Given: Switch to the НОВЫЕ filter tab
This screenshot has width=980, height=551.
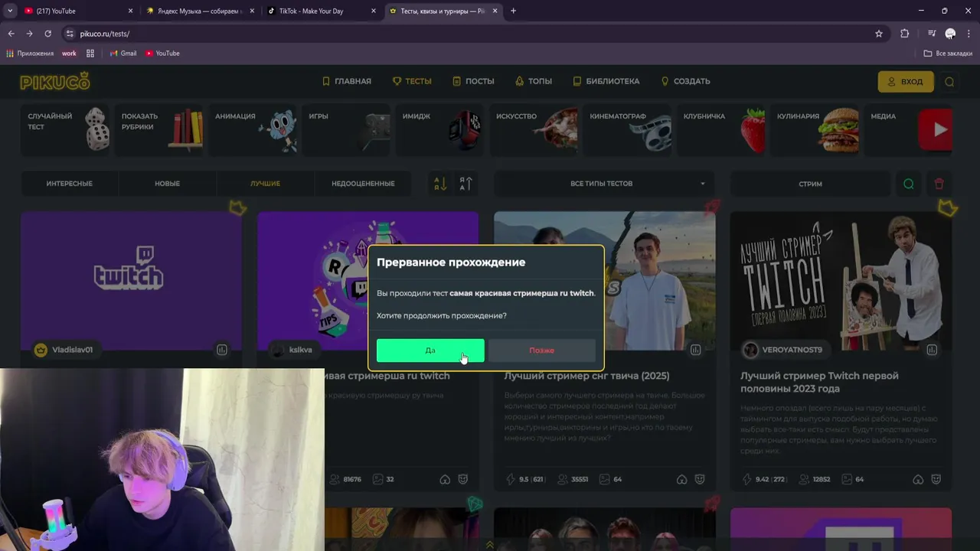Looking at the screenshot, I should point(167,184).
